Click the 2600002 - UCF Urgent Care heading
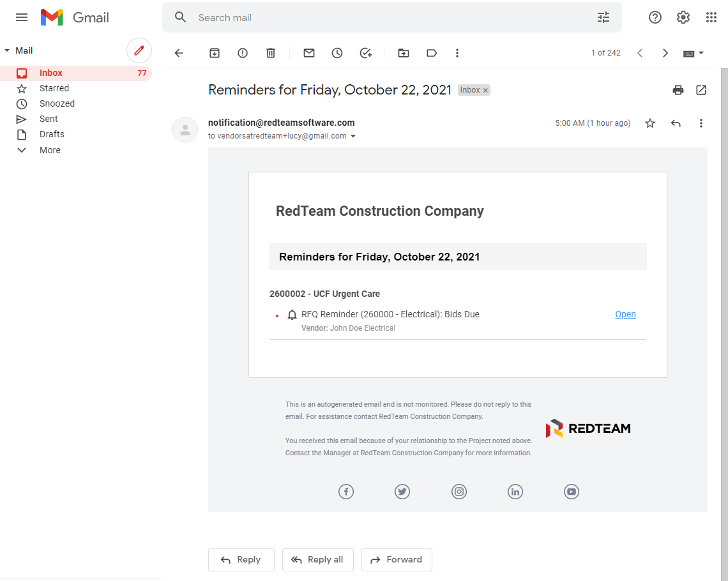The image size is (728, 581). pos(324,294)
